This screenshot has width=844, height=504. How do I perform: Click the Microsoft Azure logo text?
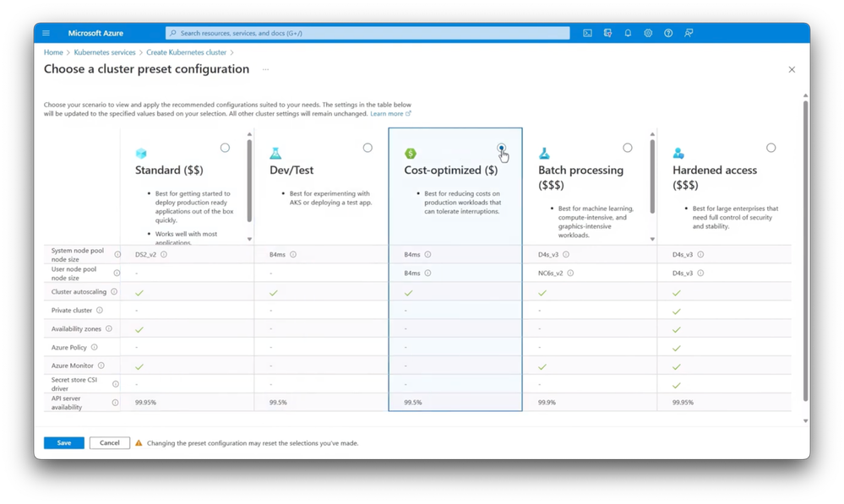pyautogui.click(x=95, y=33)
